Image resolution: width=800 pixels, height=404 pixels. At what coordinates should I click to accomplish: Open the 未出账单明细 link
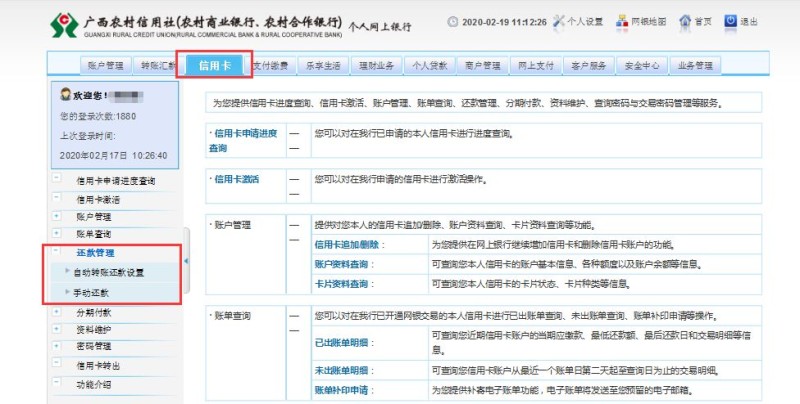point(341,370)
